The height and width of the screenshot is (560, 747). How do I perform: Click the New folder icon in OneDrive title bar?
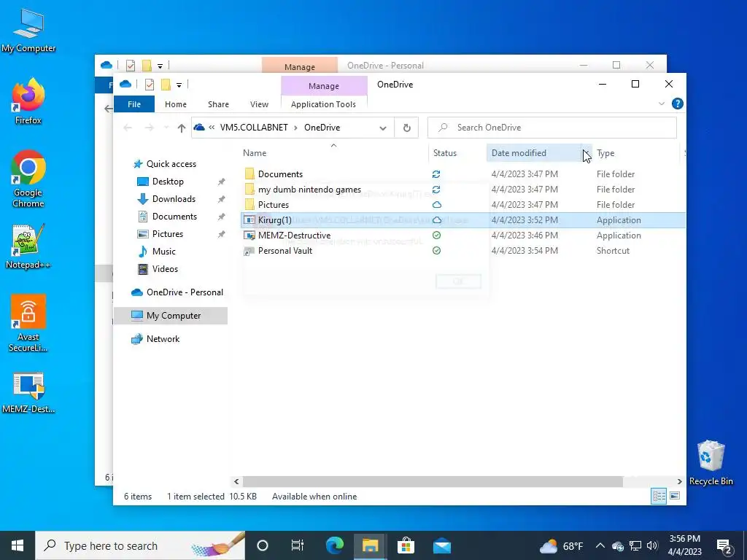[x=166, y=85]
